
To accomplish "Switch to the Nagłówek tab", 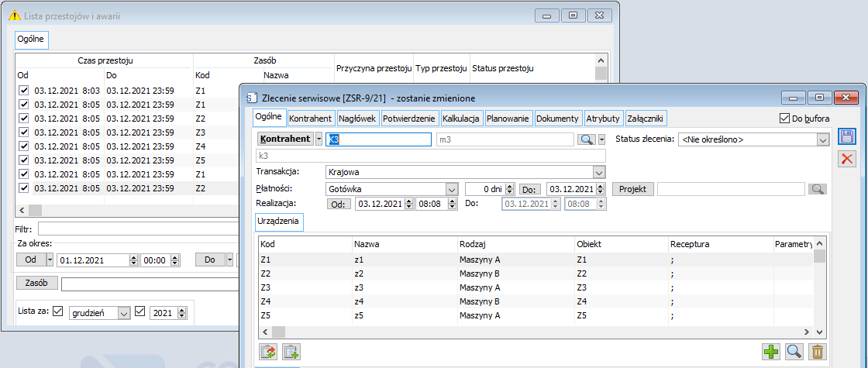I will point(357,119).
